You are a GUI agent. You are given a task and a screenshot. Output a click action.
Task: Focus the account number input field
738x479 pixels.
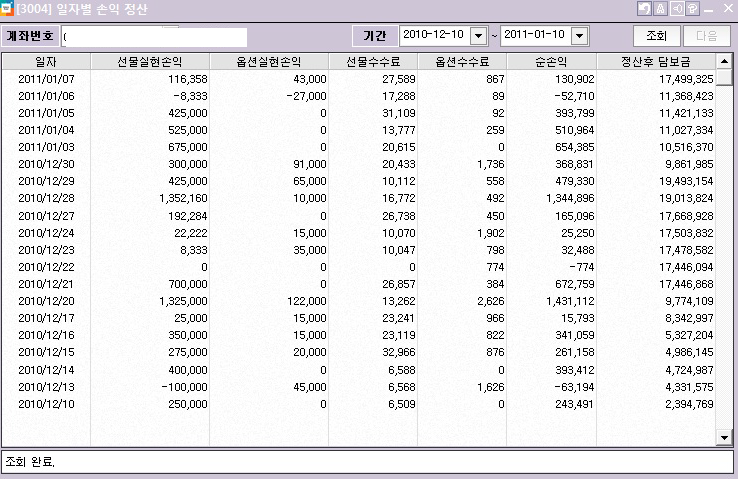pyautogui.click(x=154, y=37)
